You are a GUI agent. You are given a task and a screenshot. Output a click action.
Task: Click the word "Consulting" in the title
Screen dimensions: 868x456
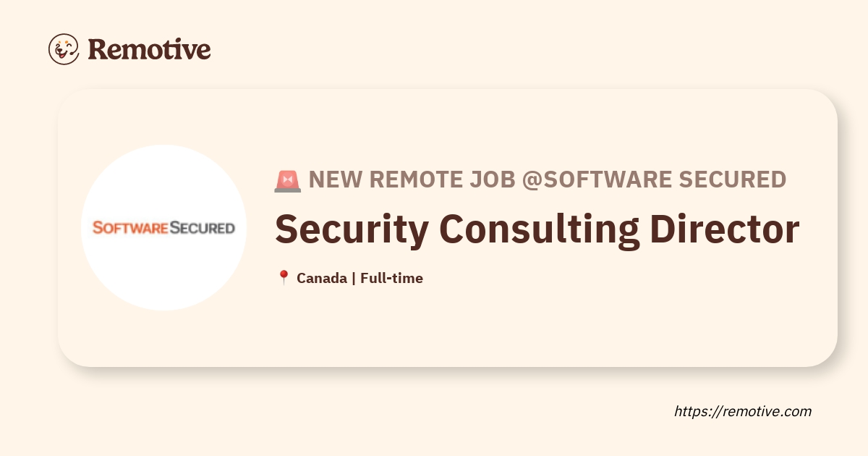540,229
